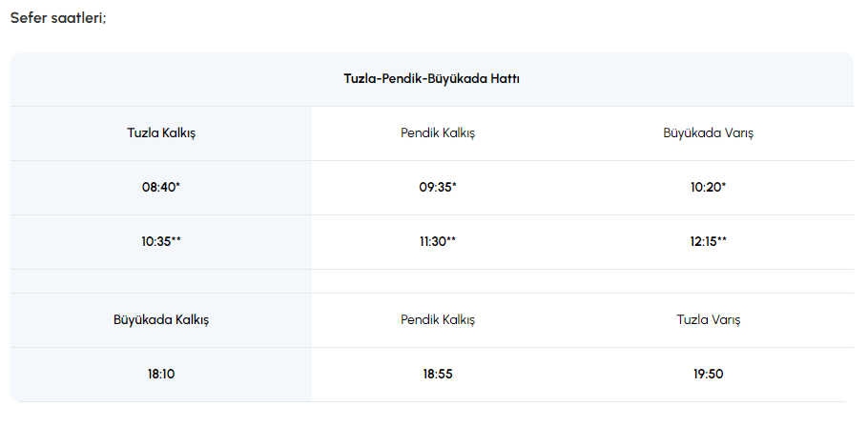Image resolution: width=868 pixels, height=427 pixels.
Task: Click the 10:20* Büyükada arrival time
Action: (x=708, y=188)
